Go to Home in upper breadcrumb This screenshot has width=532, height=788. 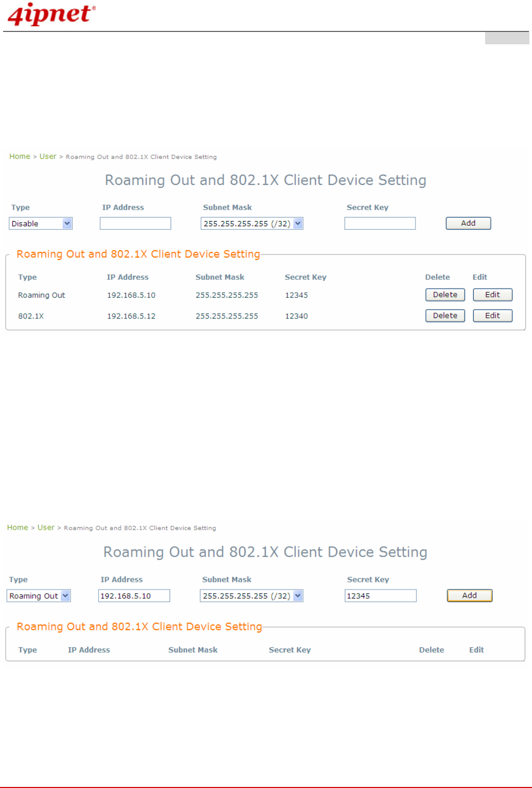(x=20, y=156)
